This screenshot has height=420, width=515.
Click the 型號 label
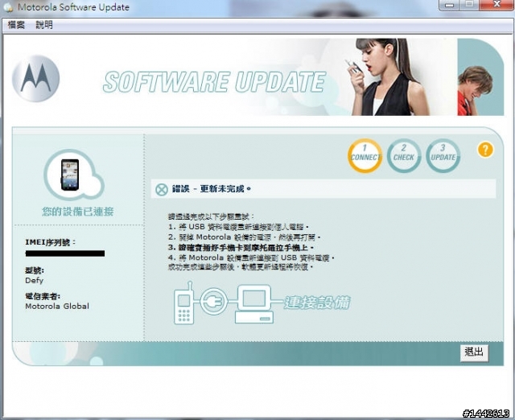coord(35,270)
